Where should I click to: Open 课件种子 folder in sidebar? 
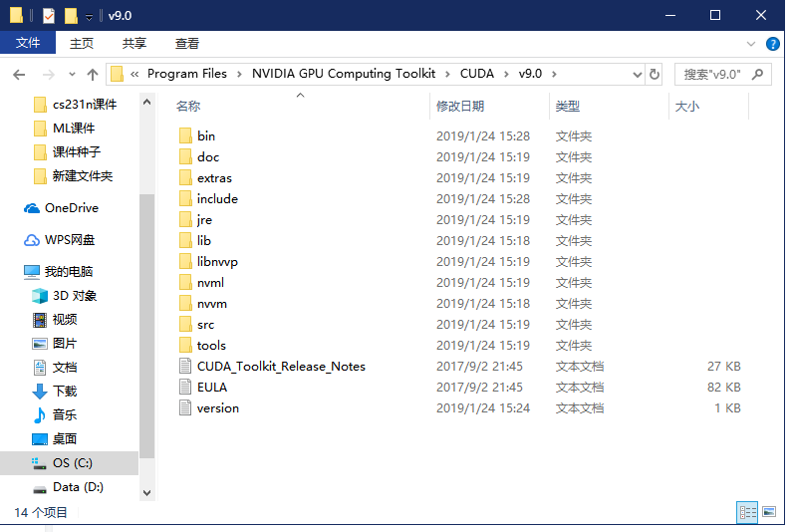(x=67, y=152)
